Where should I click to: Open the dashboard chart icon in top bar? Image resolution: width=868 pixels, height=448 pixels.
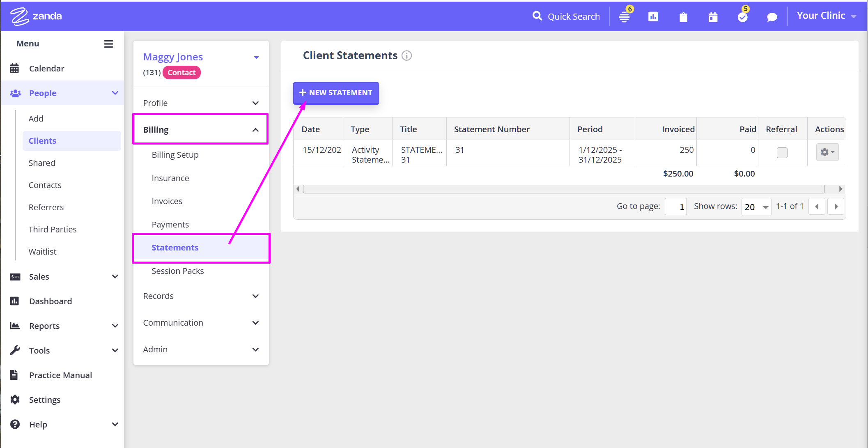(x=653, y=17)
